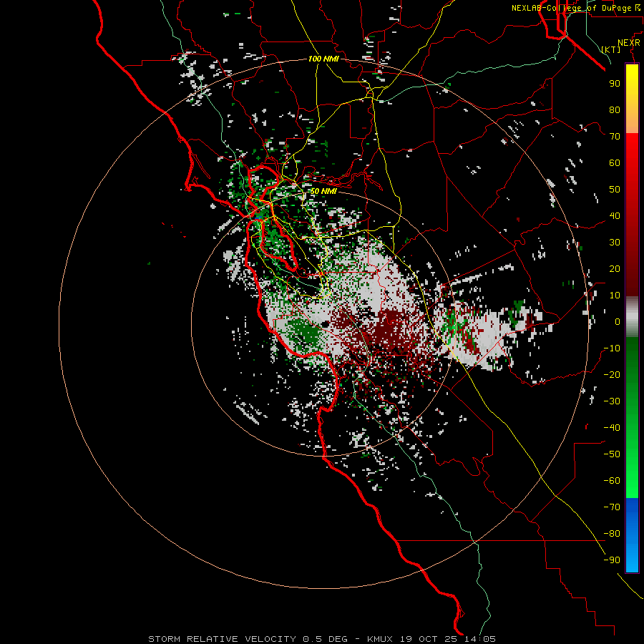Click the -40 tick label on the velocity scale

[x=612, y=428]
